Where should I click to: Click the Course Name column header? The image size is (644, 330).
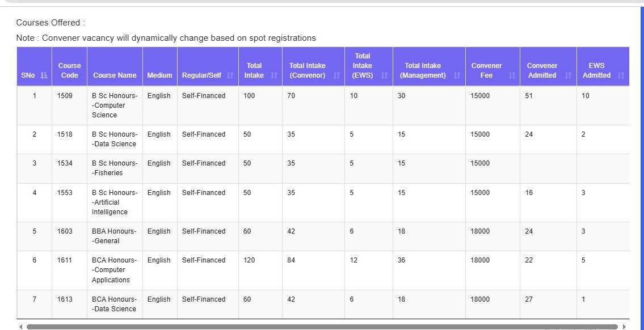coord(115,75)
